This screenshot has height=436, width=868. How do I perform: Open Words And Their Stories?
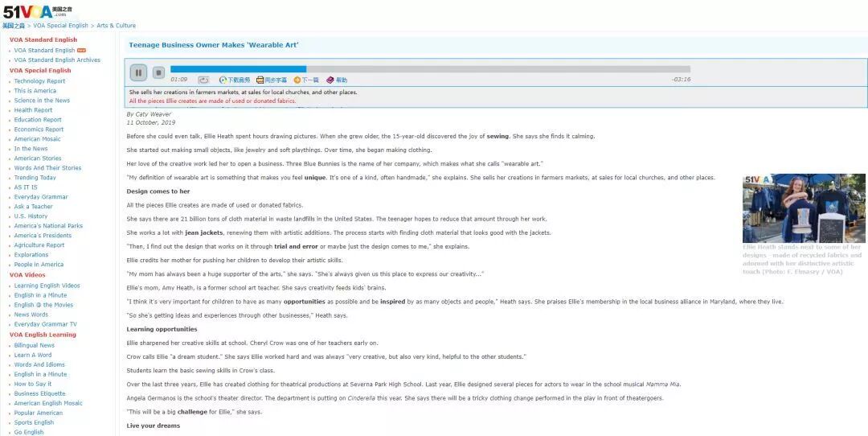(47, 168)
